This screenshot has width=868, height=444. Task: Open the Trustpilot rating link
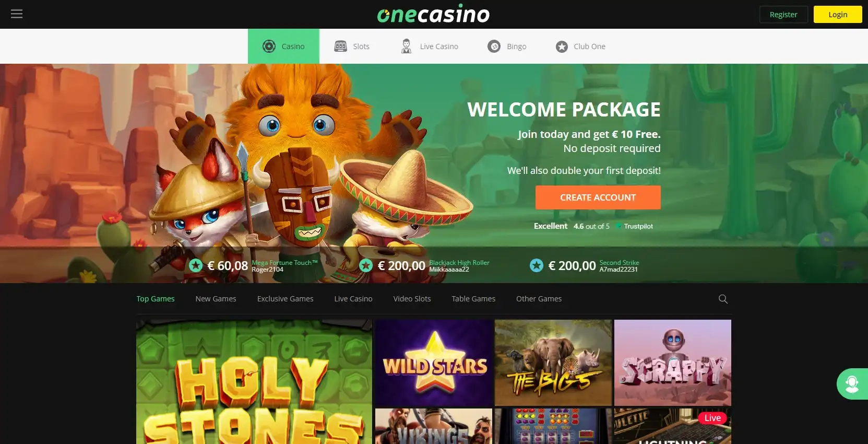[593, 226]
